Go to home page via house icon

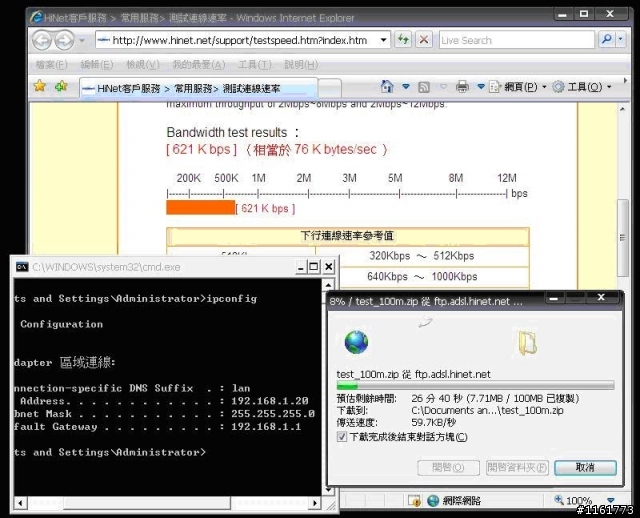(387, 86)
